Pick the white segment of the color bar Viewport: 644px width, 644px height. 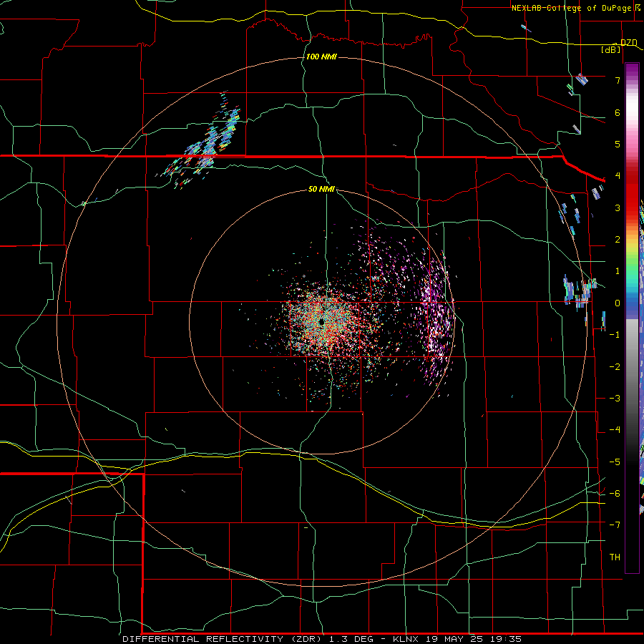pos(632,109)
